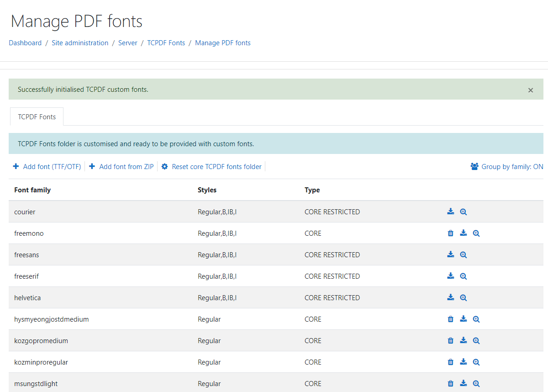The width and height of the screenshot is (548, 392).
Task: Open magnifier preview for freeserif
Action: pos(464,276)
